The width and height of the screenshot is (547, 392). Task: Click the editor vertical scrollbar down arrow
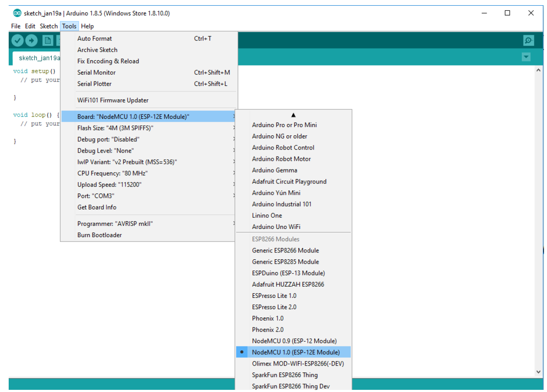click(x=539, y=372)
